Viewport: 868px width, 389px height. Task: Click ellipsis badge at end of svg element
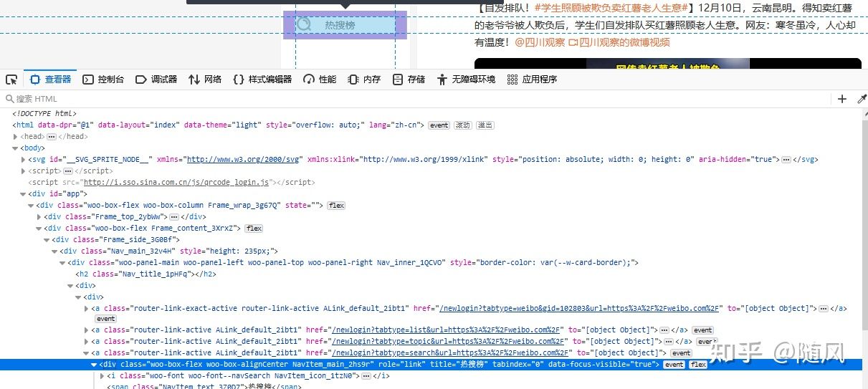coord(786,160)
